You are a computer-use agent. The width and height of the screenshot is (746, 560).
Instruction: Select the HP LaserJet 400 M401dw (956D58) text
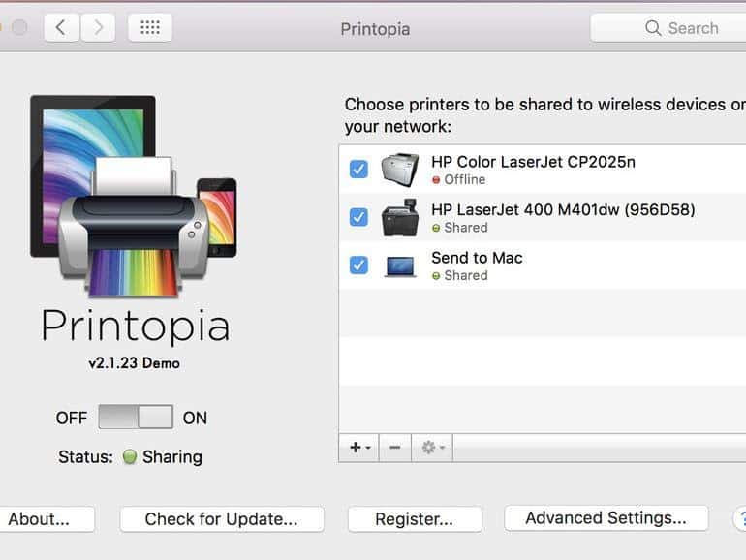pos(563,210)
